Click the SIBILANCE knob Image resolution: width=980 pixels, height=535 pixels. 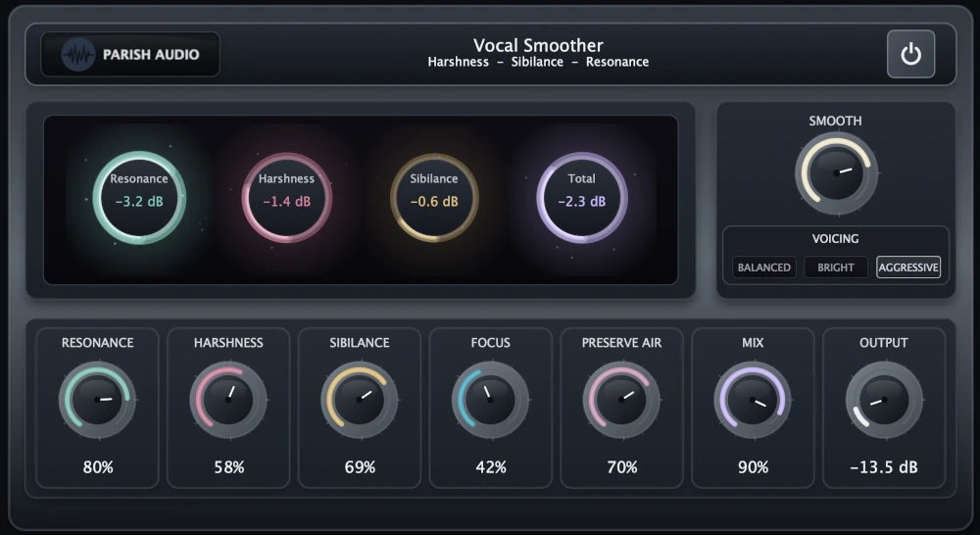coord(360,400)
